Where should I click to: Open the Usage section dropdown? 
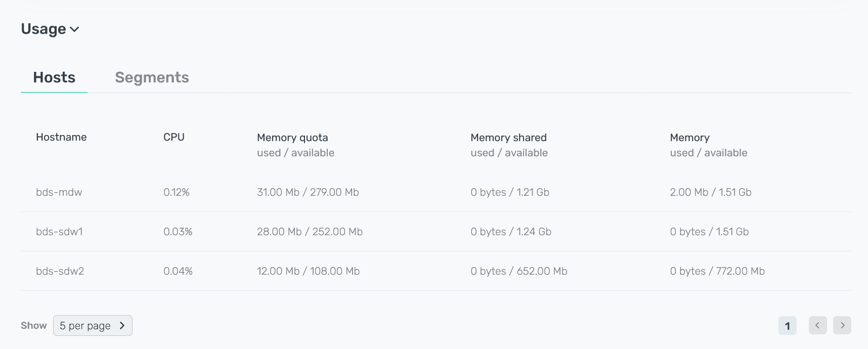coord(49,29)
